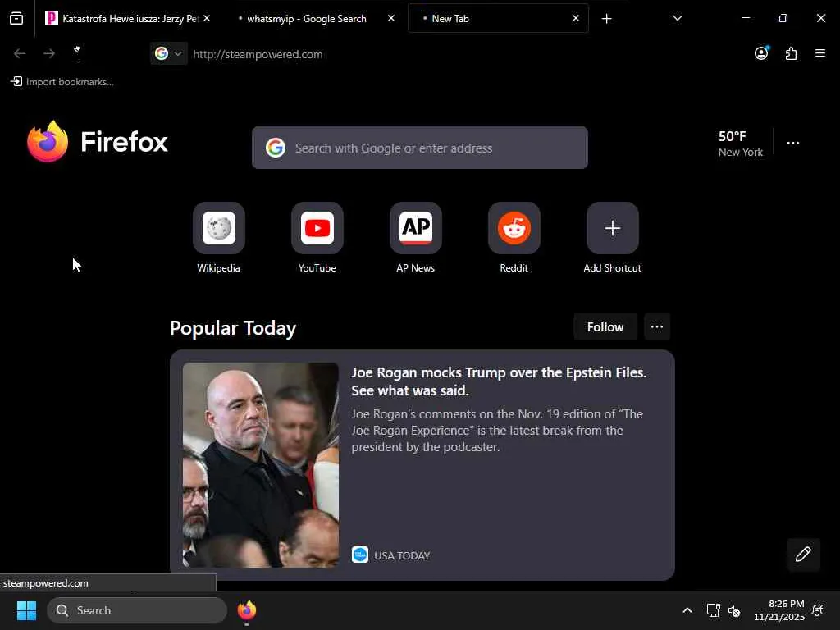
Task: Open Firefox View tab list icon
Action: coord(16,19)
